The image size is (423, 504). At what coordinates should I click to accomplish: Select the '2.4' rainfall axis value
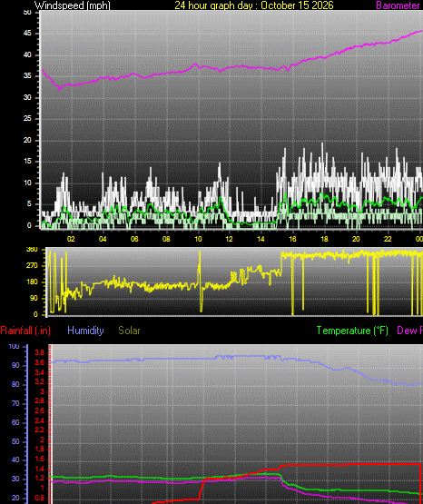tap(39, 420)
